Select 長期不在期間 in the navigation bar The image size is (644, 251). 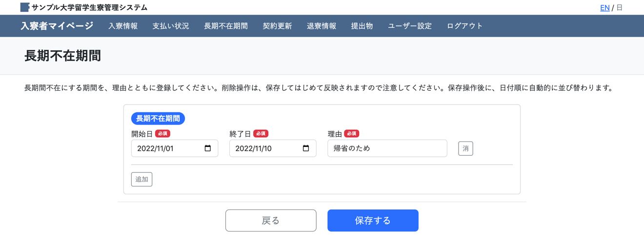tap(226, 26)
